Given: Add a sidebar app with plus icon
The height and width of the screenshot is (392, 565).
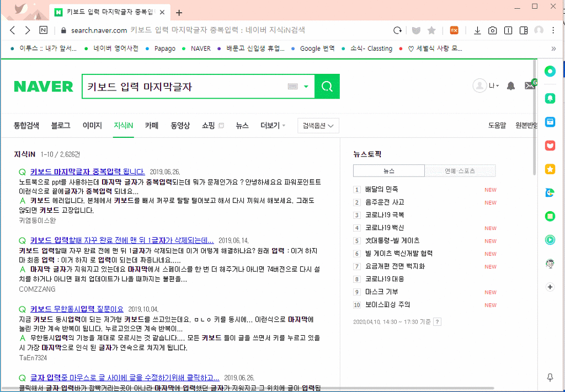Looking at the screenshot, I should click(550, 287).
